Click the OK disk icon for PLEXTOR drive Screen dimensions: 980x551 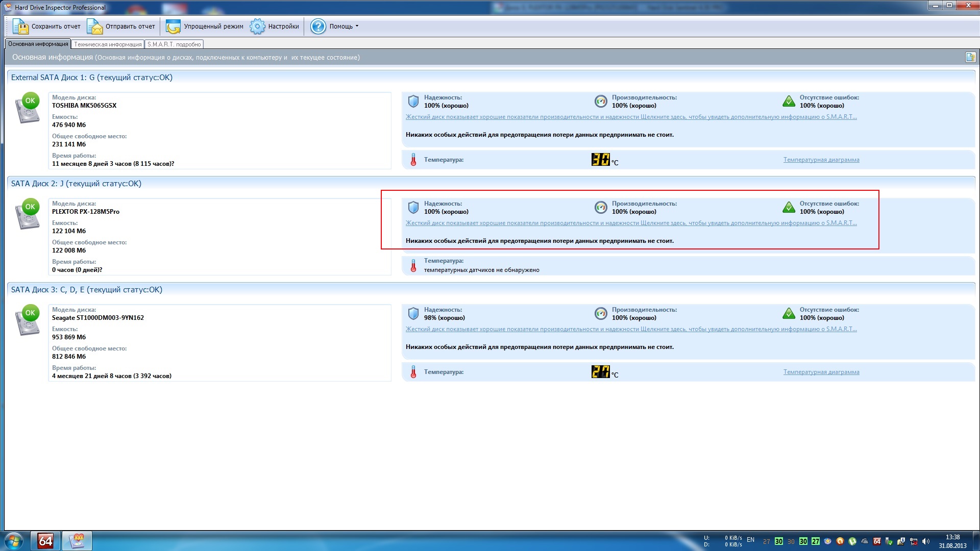click(28, 214)
